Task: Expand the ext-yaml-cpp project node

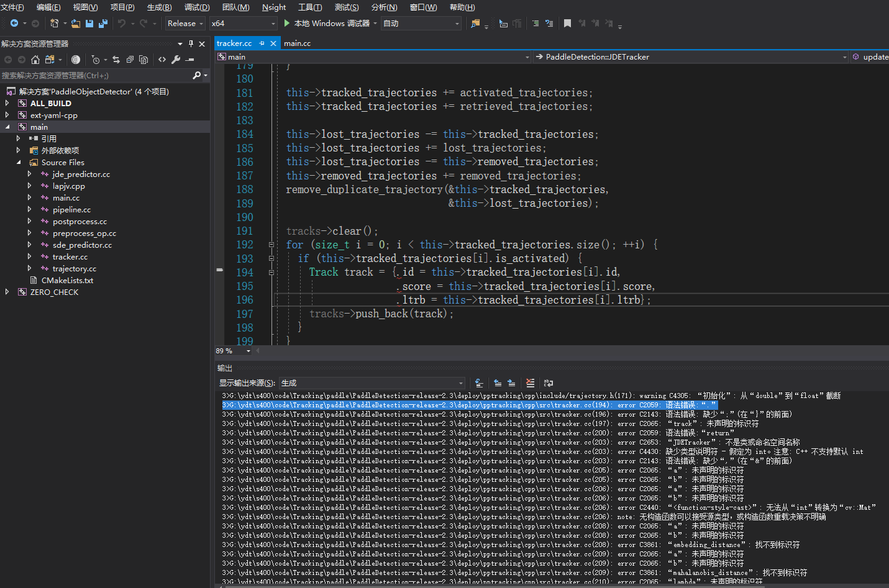Action: [x=6, y=115]
